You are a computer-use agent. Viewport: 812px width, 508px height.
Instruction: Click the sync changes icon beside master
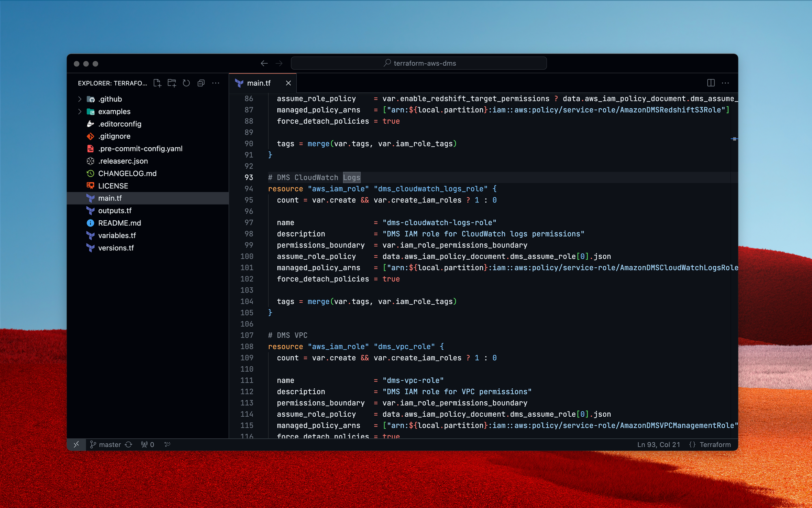click(129, 445)
